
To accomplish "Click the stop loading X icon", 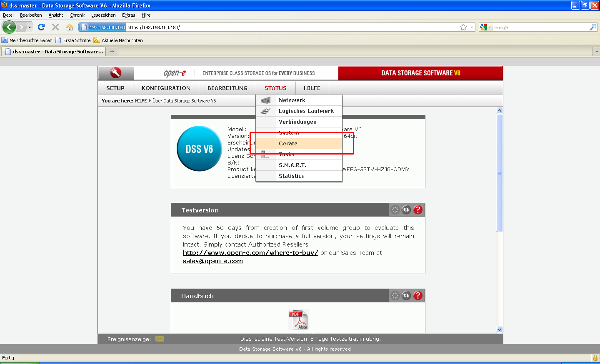I will pos(55,27).
